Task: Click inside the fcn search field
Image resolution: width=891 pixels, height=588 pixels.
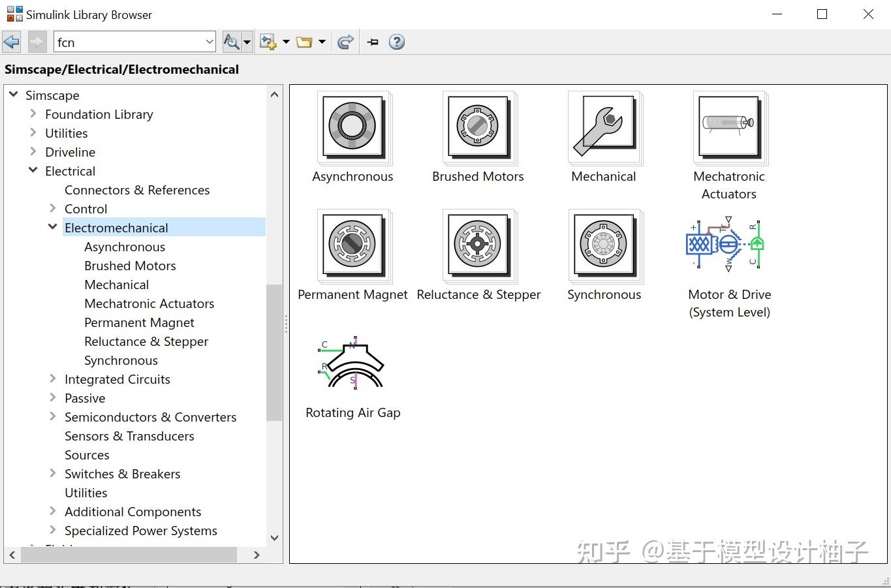Action: 131,41
